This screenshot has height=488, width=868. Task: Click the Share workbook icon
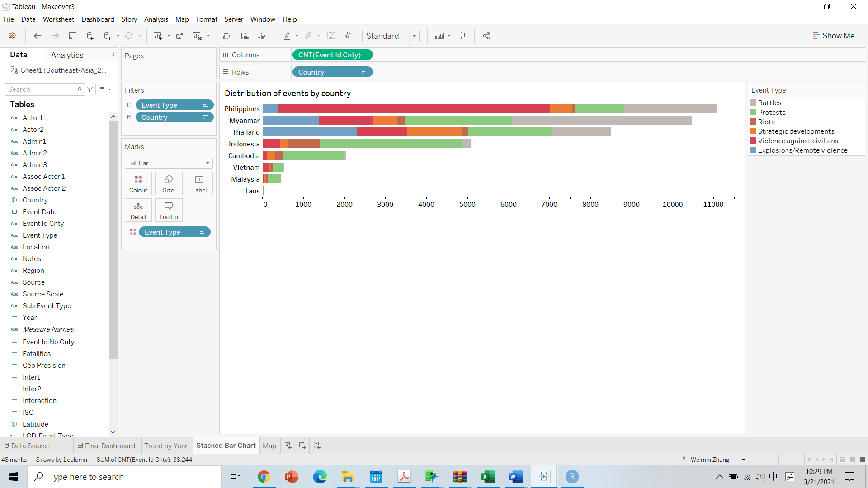click(x=486, y=36)
